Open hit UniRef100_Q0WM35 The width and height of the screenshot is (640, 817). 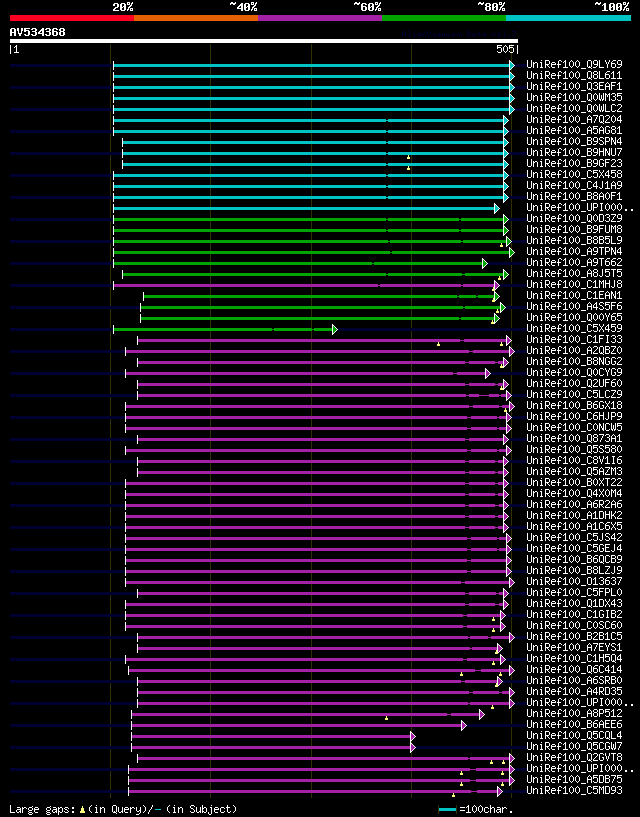click(x=574, y=97)
